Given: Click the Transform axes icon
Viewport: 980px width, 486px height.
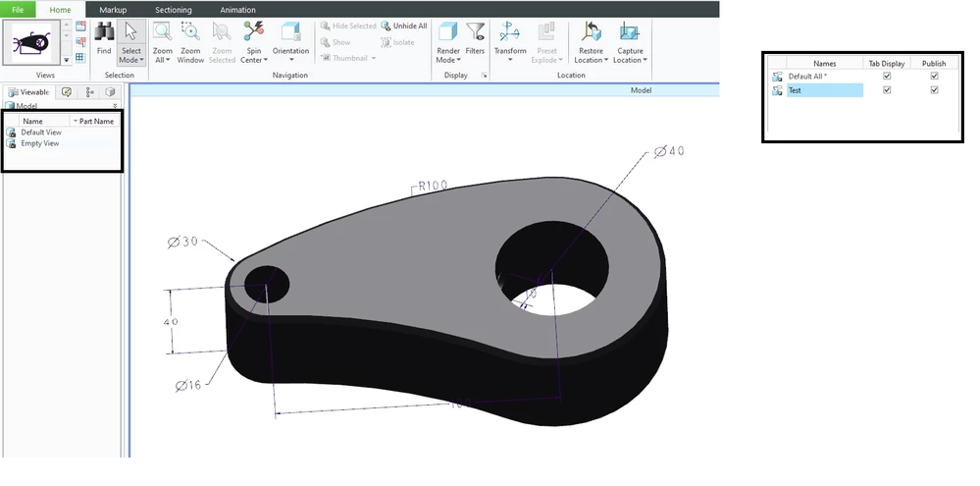Looking at the screenshot, I should (510, 31).
